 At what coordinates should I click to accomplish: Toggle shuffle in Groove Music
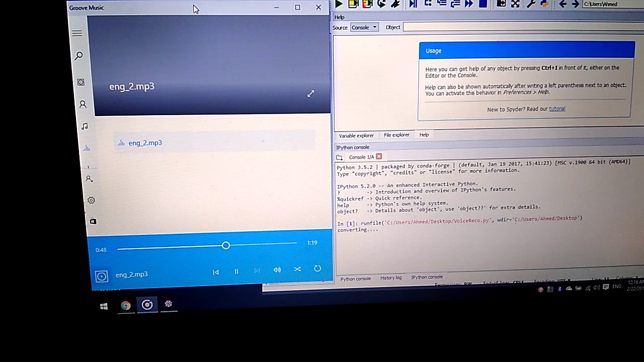pyautogui.click(x=297, y=269)
